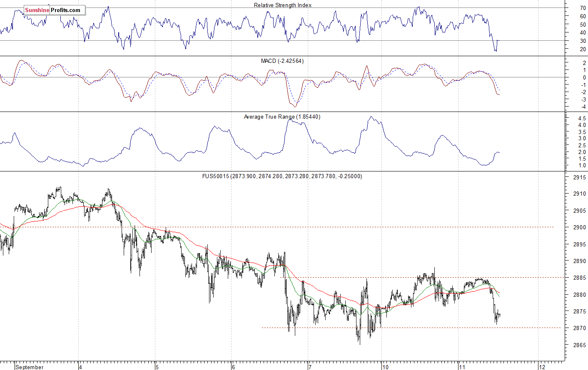Click the ATR axis value 1.5
This screenshot has width=588, height=370.
pyautogui.click(x=582, y=159)
